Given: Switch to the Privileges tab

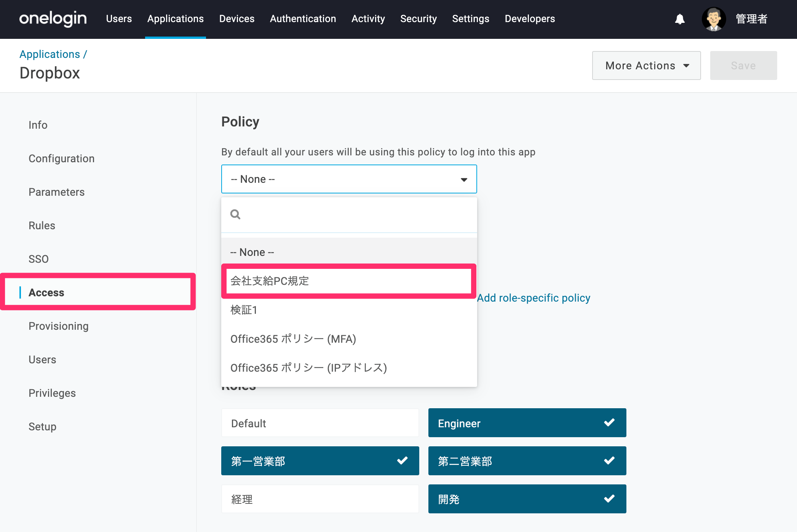Looking at the screenshot, I should click(52, 393).
